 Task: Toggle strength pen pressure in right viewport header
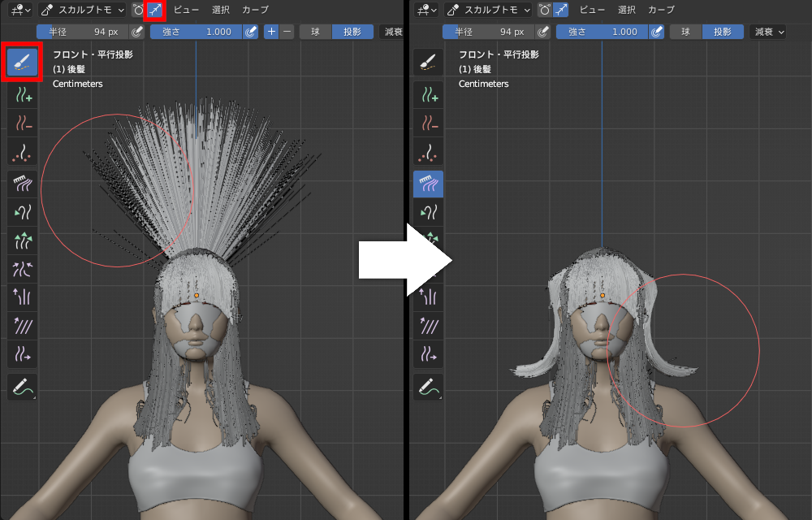(x=656, y=32)
